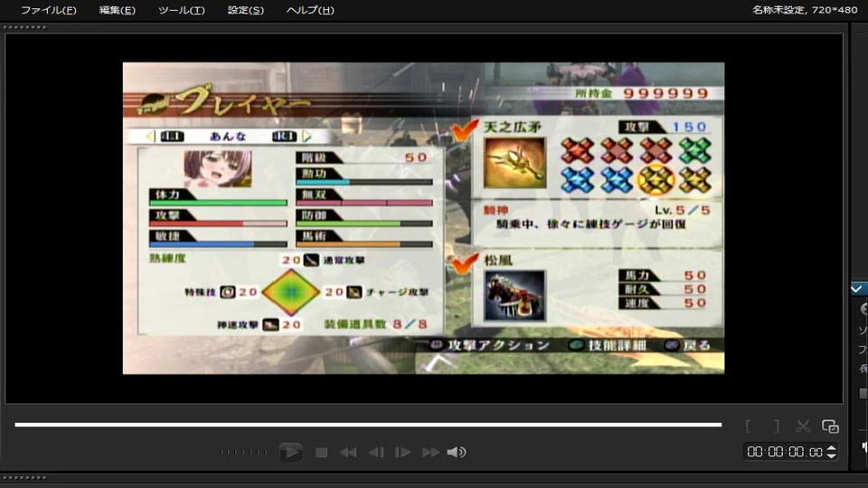
Task: Open the ツール(T) menu
Action: point(181,10)
